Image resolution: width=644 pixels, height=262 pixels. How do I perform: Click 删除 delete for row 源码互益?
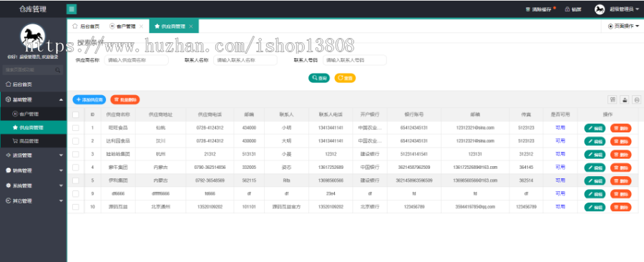pyautogui.click(x=620, y=207)
